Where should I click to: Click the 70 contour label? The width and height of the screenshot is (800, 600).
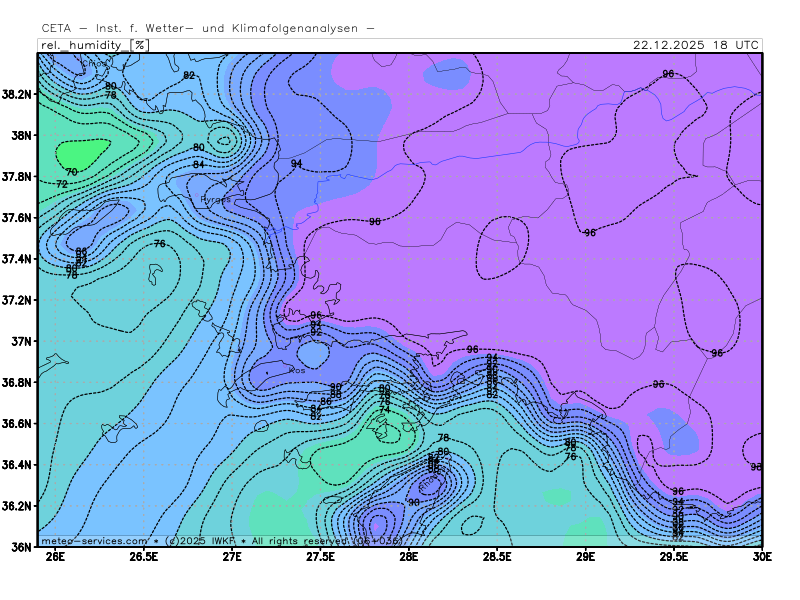pyautogui.click(x=71, y=173)
